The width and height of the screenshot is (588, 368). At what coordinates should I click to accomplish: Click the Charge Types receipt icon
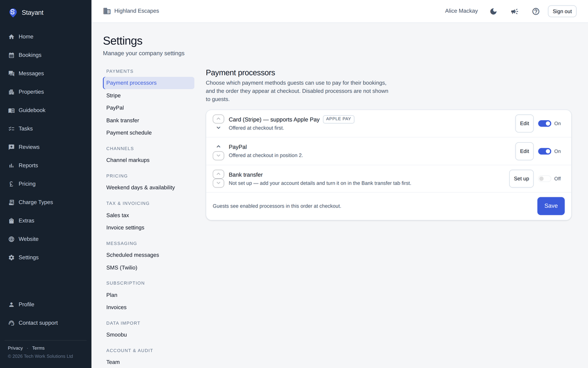click(x=11, y=202)
